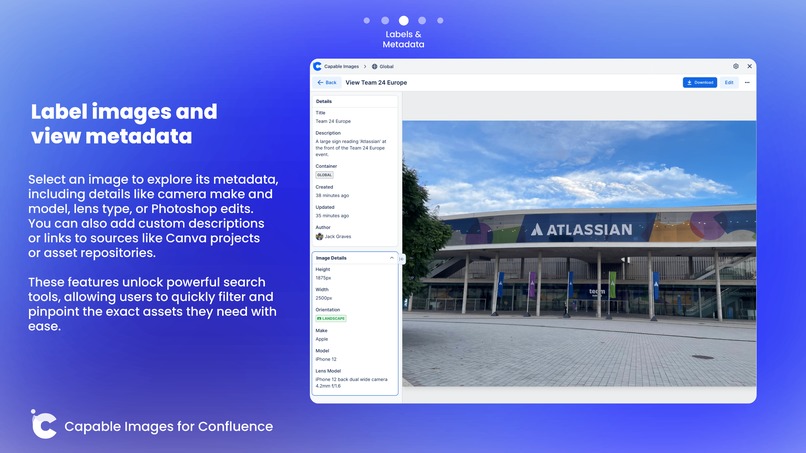Click the Make value 'Apple'
This screenshot has width=806, height=453.
coord(322,339)
